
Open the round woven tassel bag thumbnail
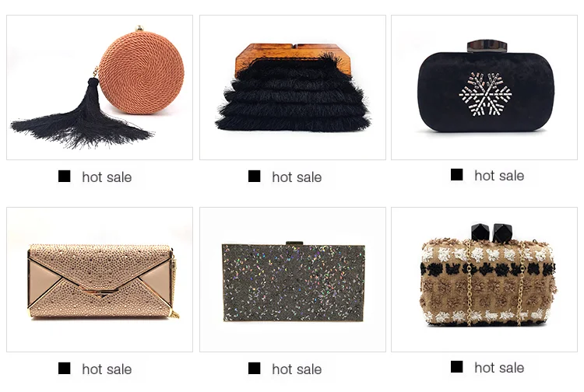point(100,87)
